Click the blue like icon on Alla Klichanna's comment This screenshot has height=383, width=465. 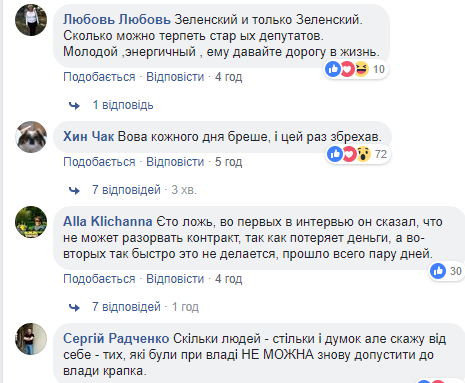tap(438, 271)
